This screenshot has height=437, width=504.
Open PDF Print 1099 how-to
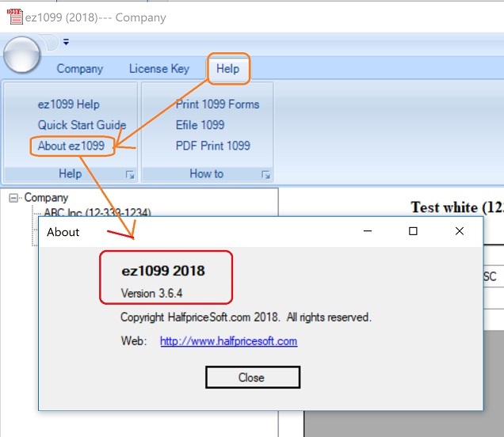point(213,146)
